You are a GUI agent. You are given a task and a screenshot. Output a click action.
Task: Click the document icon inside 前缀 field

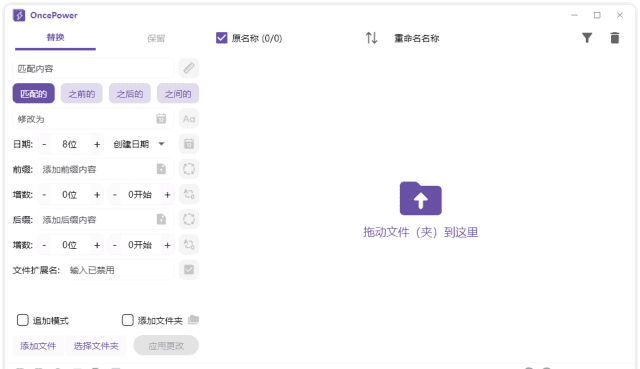161,169
